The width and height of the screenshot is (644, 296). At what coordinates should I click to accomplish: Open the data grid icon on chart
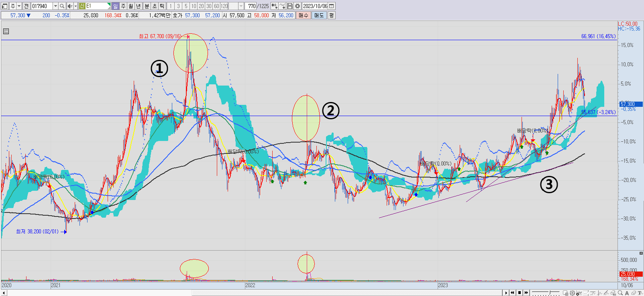(6, 31)
